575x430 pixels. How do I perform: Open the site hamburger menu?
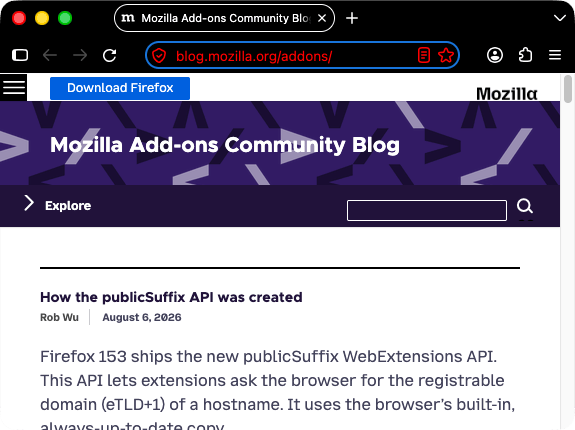pos(14,88)
